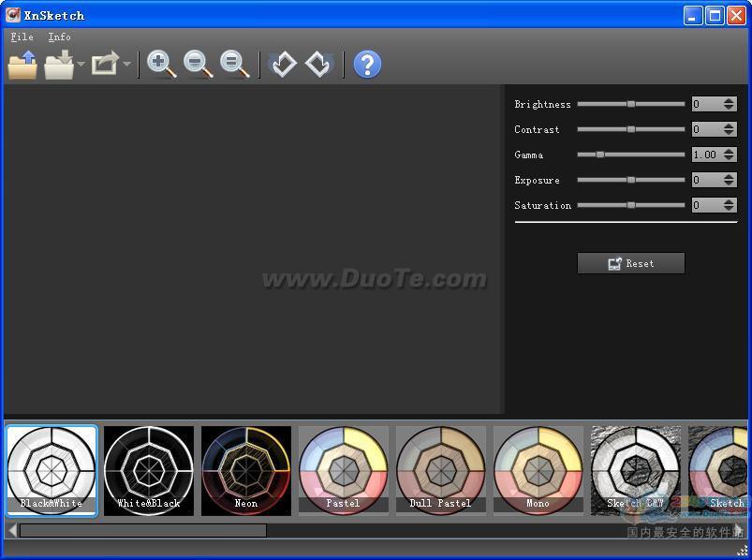Rotate image clockwise

[318, 64]
